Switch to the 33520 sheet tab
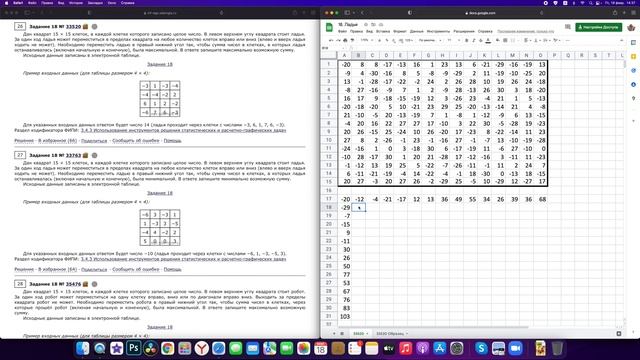 click(360, 333)
